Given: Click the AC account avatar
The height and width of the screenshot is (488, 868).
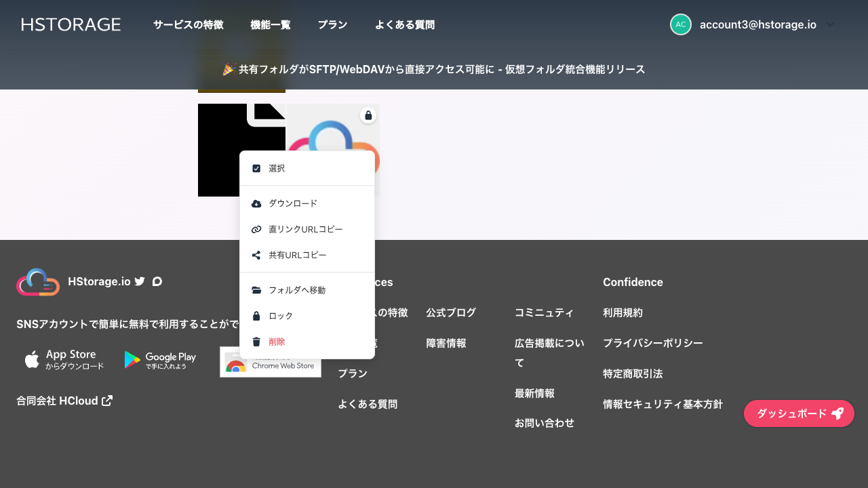Looking at the screenshot, I should click(681, 24).
